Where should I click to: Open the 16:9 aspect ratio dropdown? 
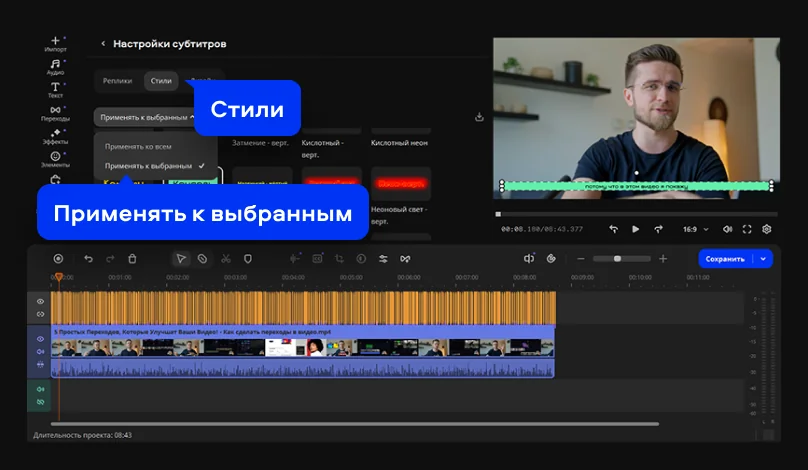[693, 229]
